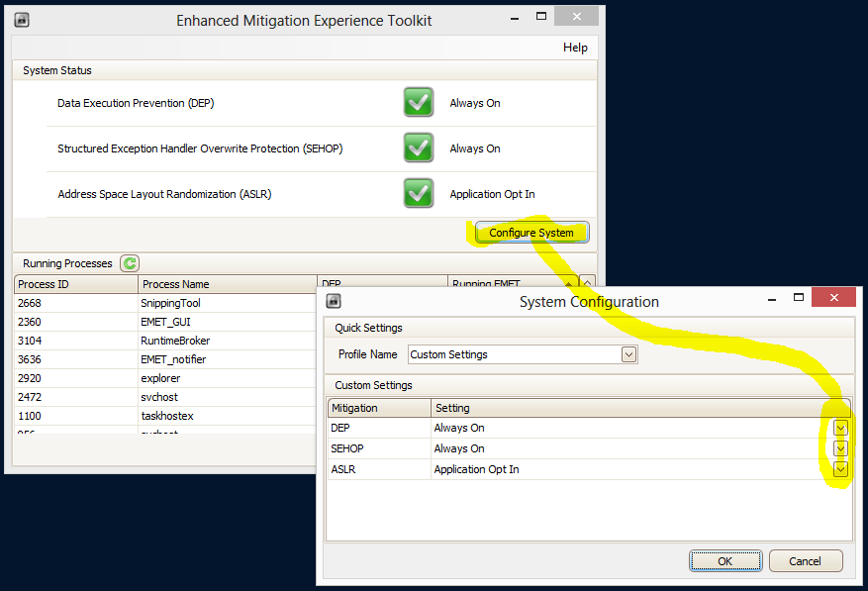This screenshot has height=591, width=868.
Task: Select the ASLR mitigation row
Action: [590, 469]
